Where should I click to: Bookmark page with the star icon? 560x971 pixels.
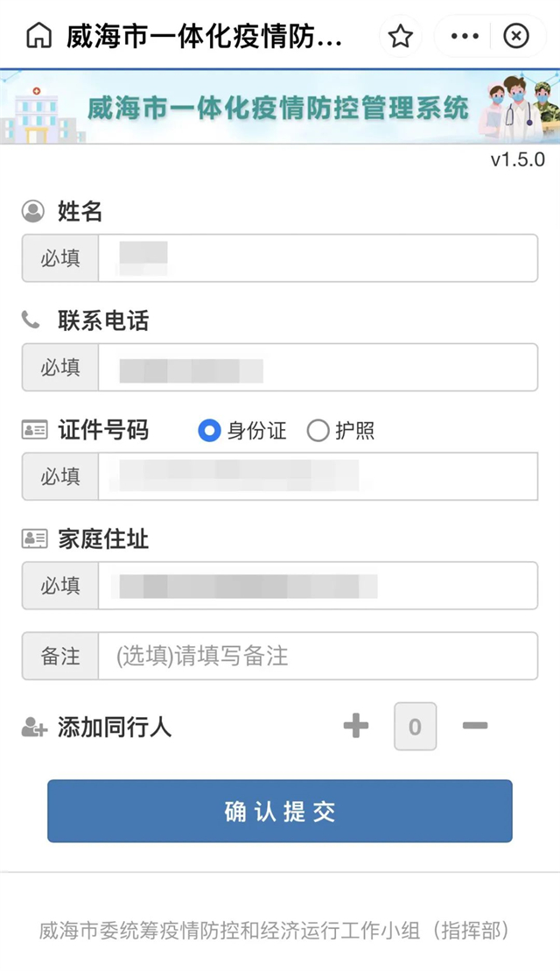pyautogui.click(x=401, y=36)
